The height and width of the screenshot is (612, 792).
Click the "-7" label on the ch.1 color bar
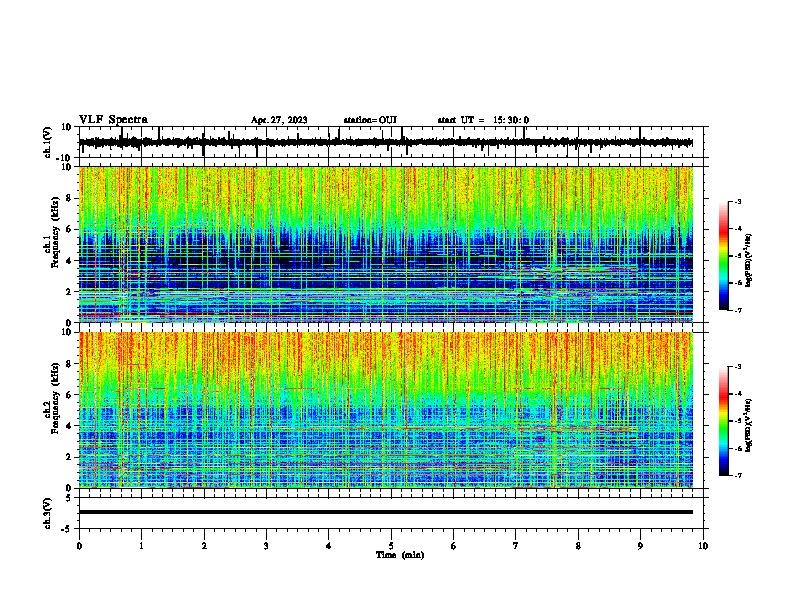pos(738,310)
